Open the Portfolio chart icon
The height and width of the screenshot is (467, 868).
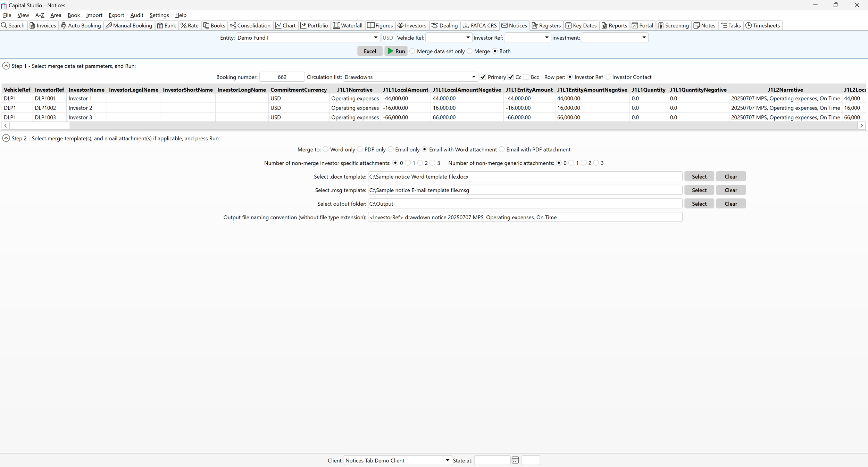click(x=303, y=25)
